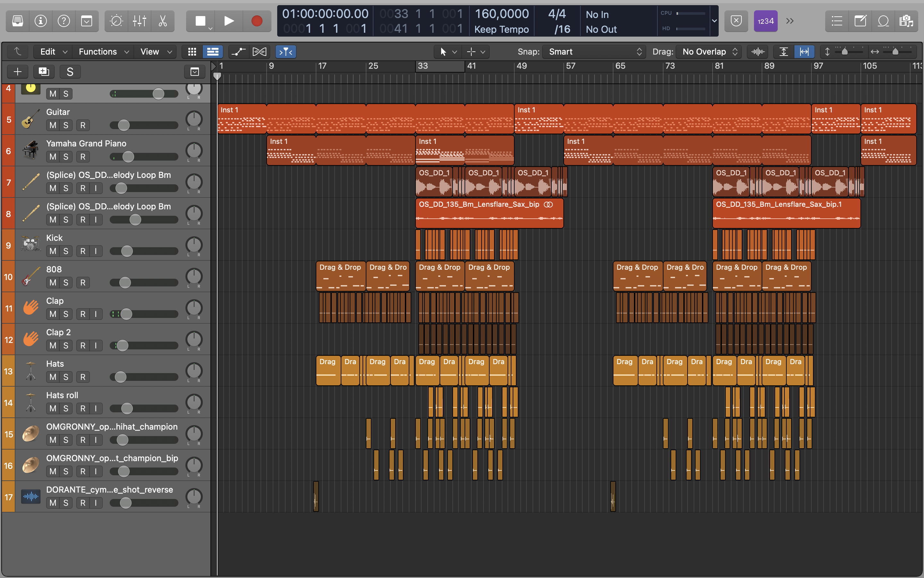Open Smart Controls dial icon

pyautogui.click(x=116, y=21)
